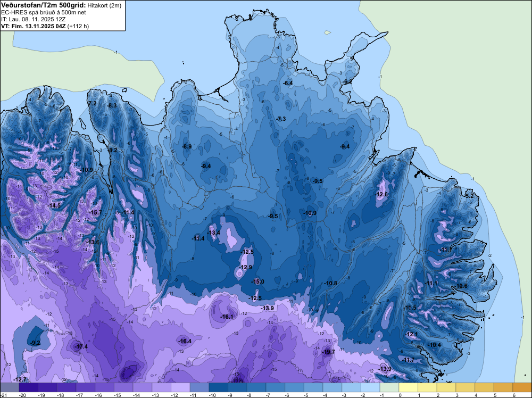Select the -8.3 temperature value
532x398 pixels.
112,105
